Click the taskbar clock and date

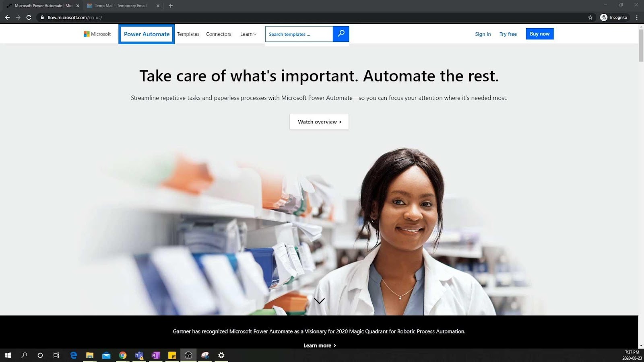(632, 355)
